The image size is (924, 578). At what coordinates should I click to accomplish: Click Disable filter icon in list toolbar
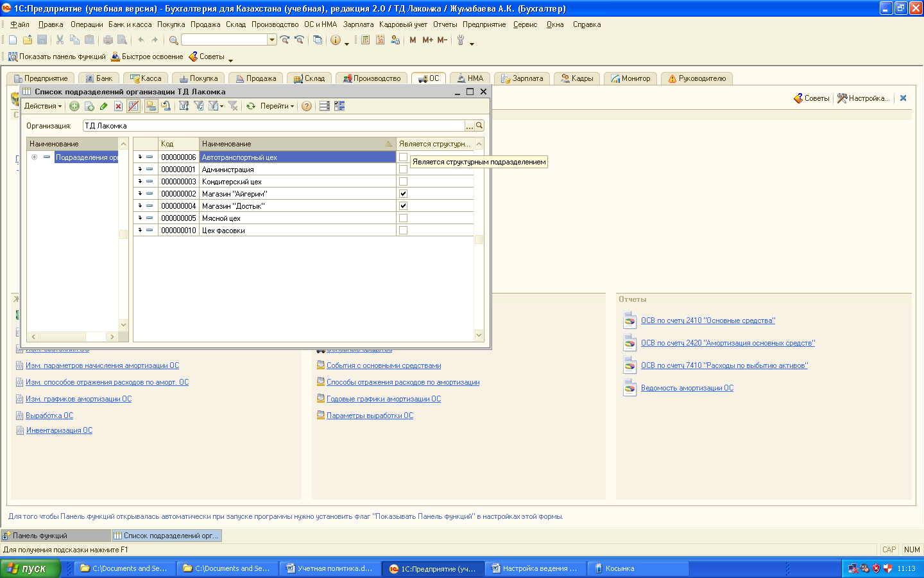point(233,106)
